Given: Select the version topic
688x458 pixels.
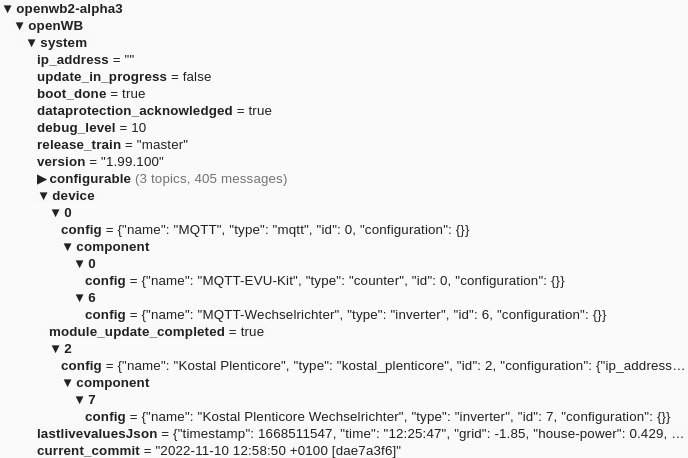Looking at the screenshot, I should pyautogui.click(x=61, y=162).
